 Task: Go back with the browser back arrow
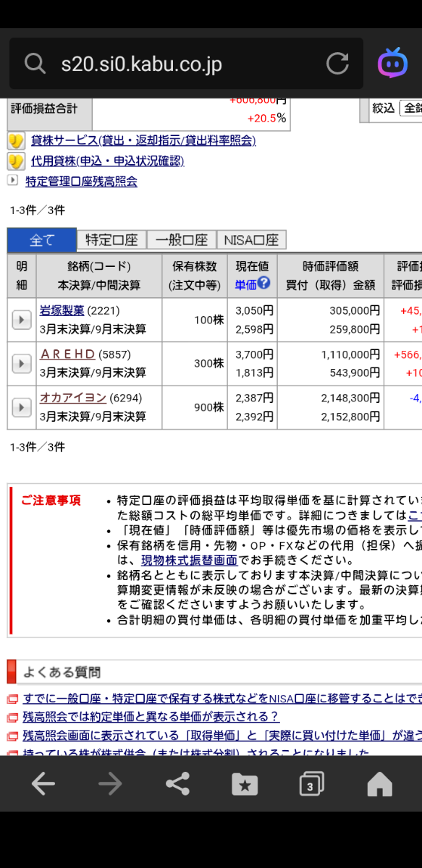(43, 783)
